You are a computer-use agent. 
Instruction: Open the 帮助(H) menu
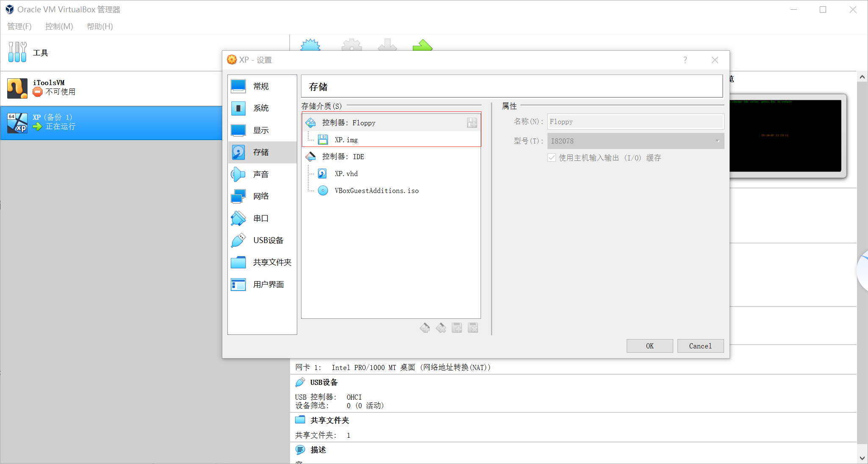[x=100, y=26]
